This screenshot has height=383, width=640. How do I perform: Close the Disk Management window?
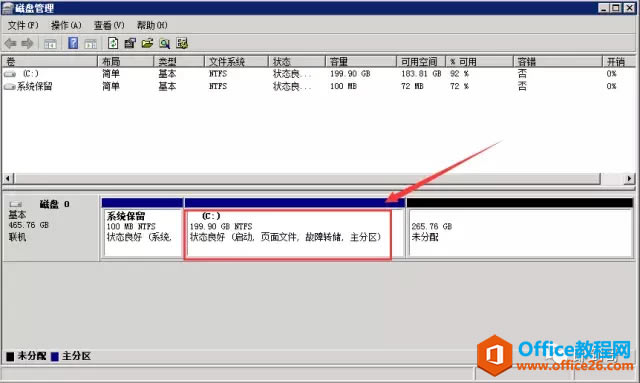(x=630, y=8)
